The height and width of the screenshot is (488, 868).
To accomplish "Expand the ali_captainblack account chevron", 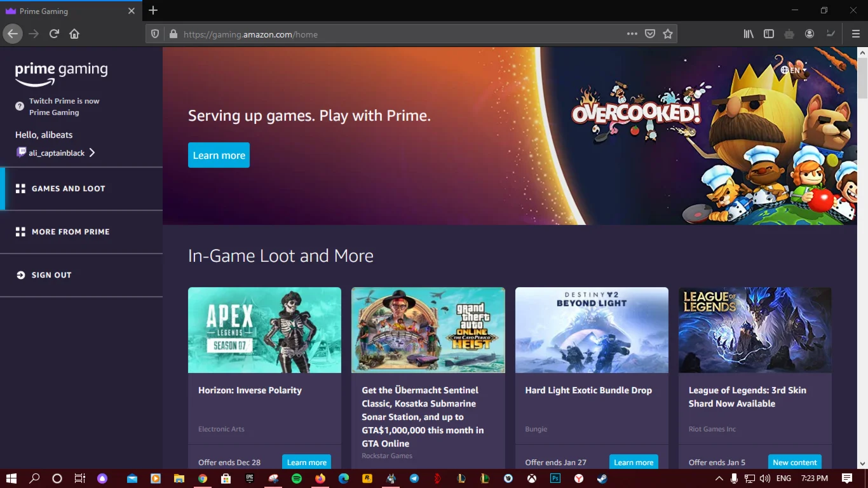I will tap(92, 152).
